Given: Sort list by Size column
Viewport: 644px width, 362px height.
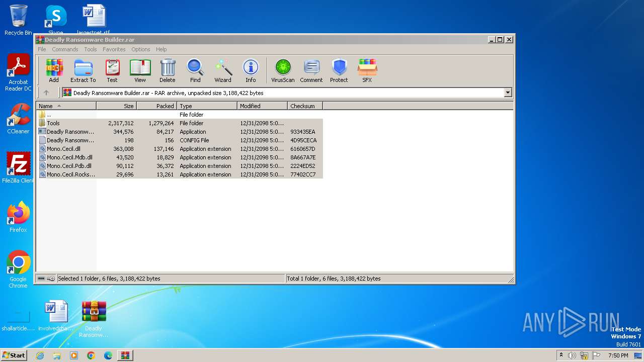Looking at the screenshot, I should [x=116, y=106].
